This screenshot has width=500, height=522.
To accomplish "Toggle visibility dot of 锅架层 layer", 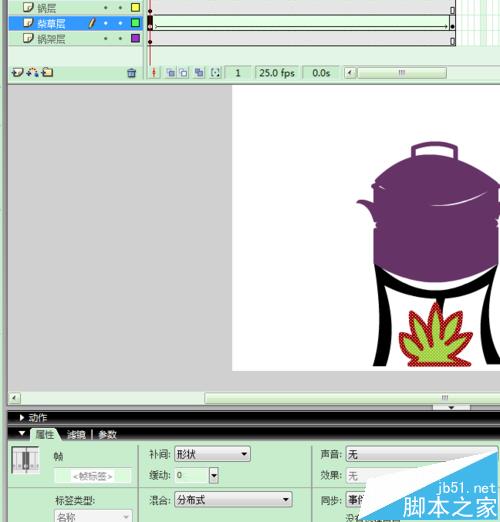I will (106, 38).
